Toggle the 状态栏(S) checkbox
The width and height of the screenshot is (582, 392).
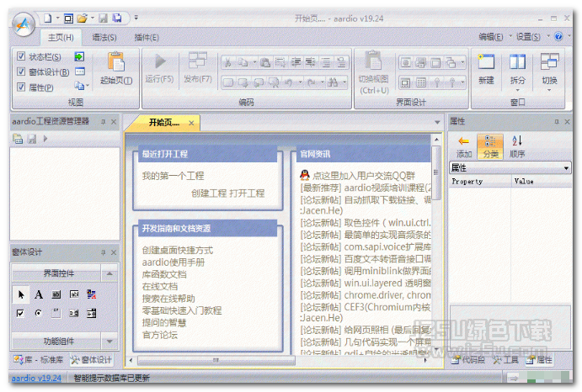pyautogui.click(x=21, y=56)
